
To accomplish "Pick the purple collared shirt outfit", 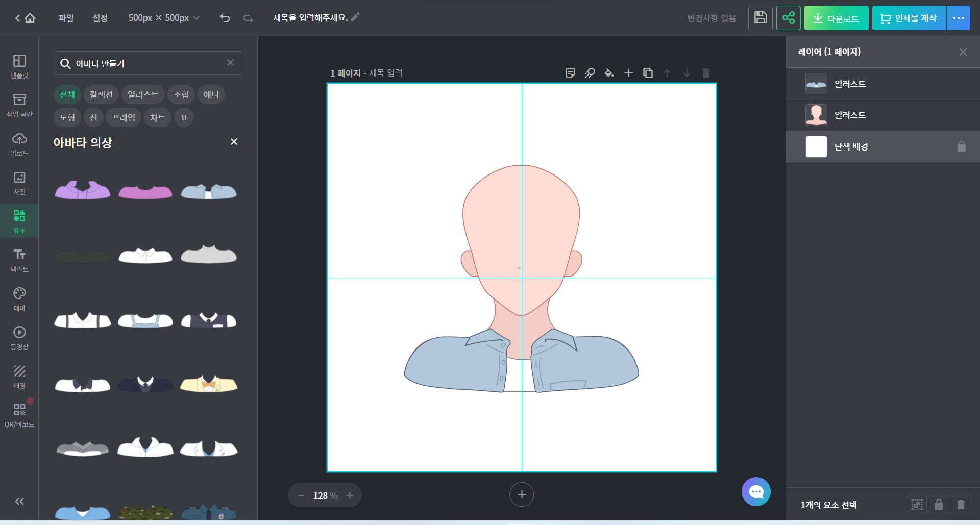I will point(83,190).
